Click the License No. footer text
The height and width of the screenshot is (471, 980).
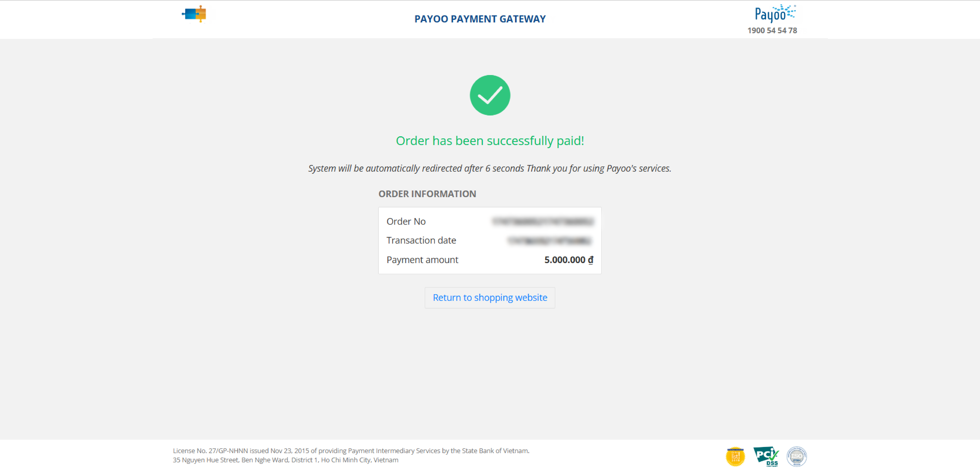(351, 450)
